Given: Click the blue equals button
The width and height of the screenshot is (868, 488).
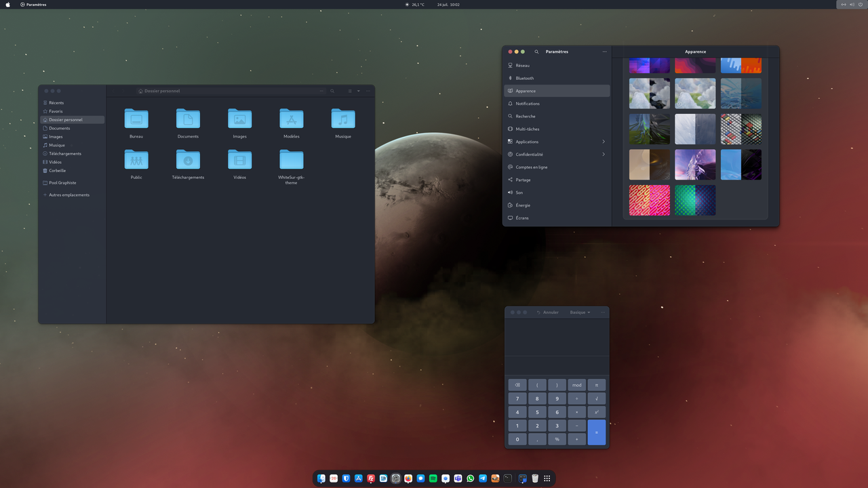Looking at the screenshot, I should (x=597, y=432).
